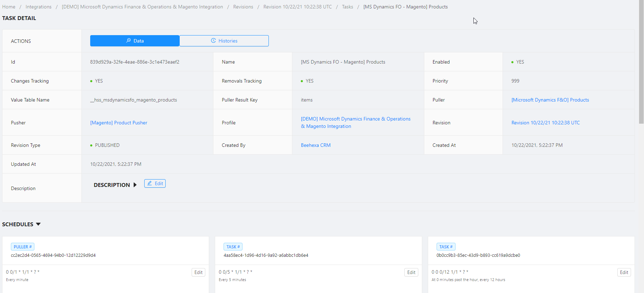Switch to the Histories view
The height and width of the screenshot is (293, 644).
[224, 41]
